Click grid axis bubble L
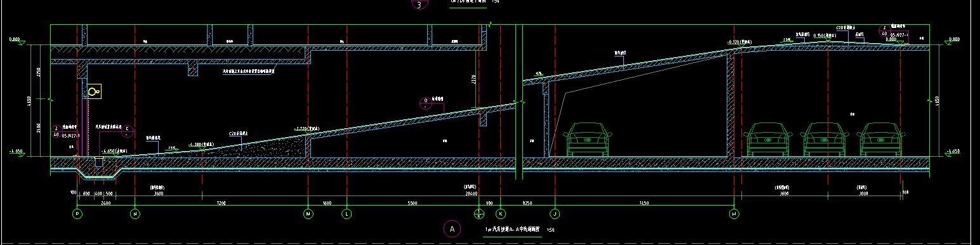 (347, 214)
